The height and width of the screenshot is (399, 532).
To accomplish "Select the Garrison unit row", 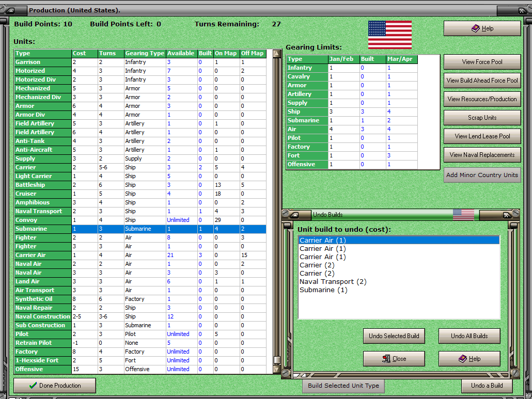I will [140, 62].
